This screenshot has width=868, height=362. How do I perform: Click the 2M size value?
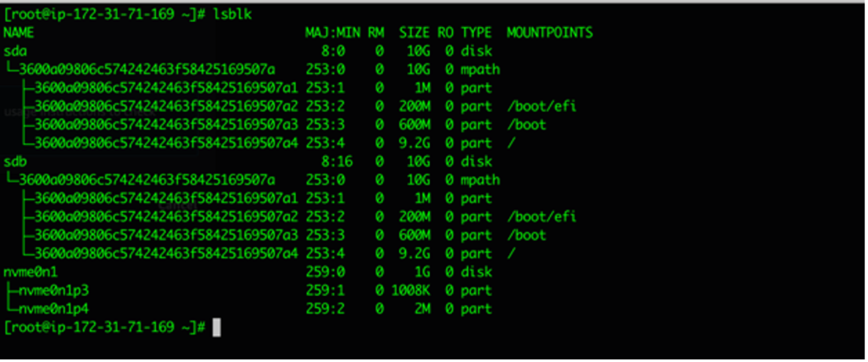[x=422, y=309]
